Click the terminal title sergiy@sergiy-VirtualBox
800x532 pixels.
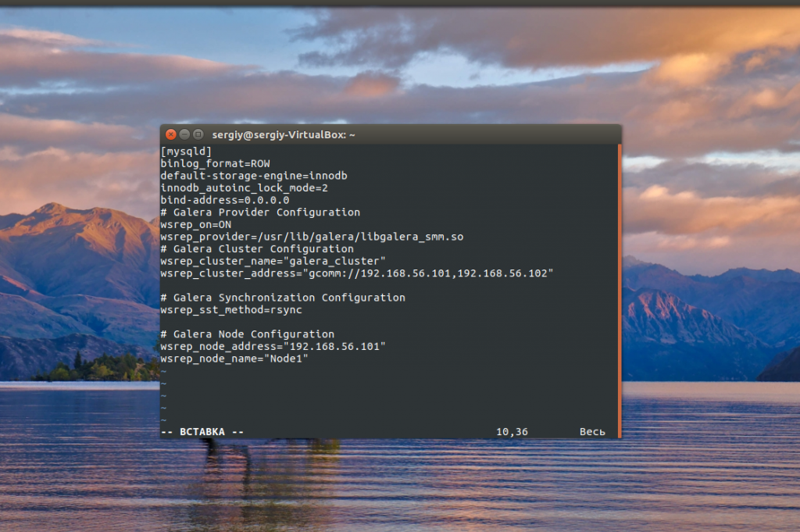point(283,134)
